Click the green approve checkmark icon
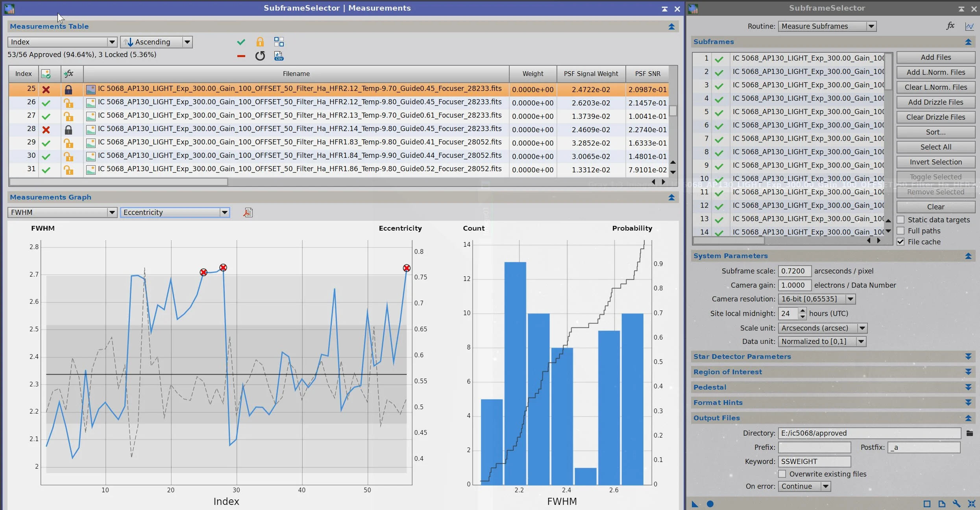 [241, 42]
